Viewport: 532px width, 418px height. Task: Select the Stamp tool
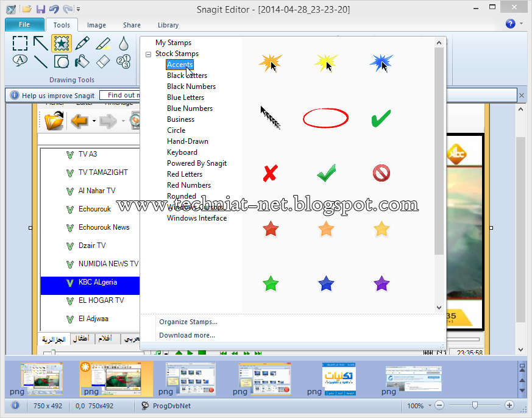(x=61, y=43)
